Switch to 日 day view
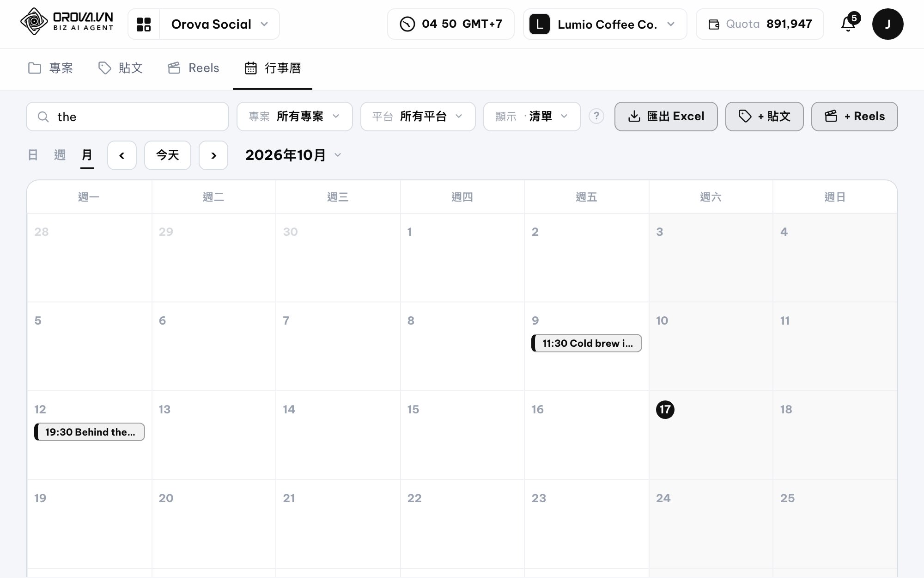 [33, 155]
